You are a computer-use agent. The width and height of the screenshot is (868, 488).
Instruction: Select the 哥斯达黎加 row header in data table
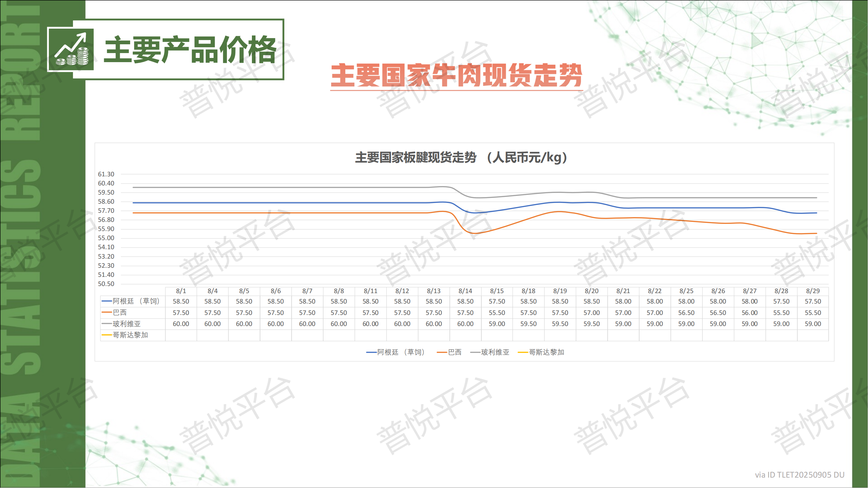(x=130, y=335)
